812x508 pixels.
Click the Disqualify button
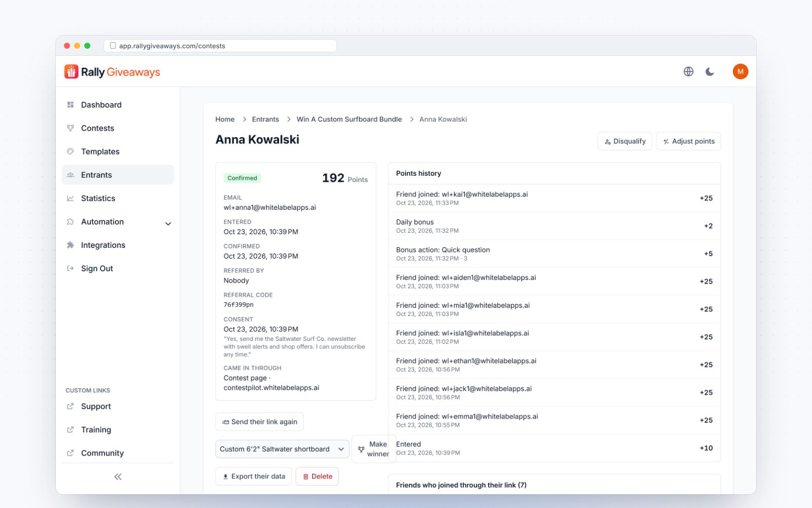coord(625,141)
